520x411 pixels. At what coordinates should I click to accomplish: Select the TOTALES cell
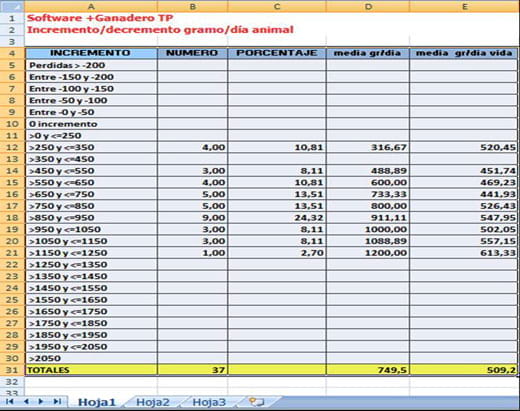pyautogui.click(x=91, y=370)
